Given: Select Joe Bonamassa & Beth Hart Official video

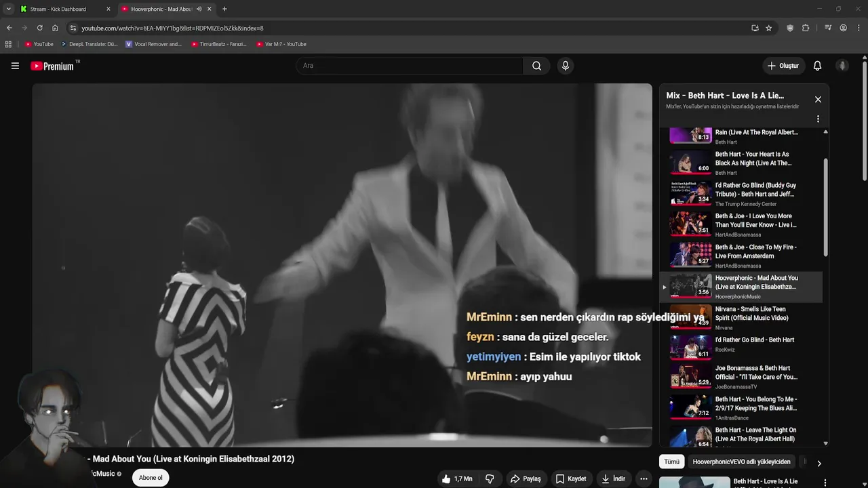Looking at the screenshot, I should point(742,377).
